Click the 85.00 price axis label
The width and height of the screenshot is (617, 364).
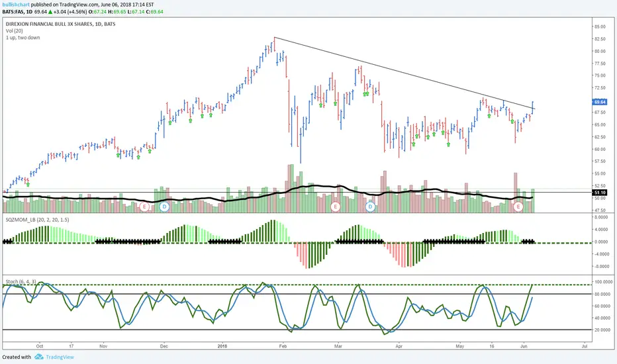[x=600, y=26]
